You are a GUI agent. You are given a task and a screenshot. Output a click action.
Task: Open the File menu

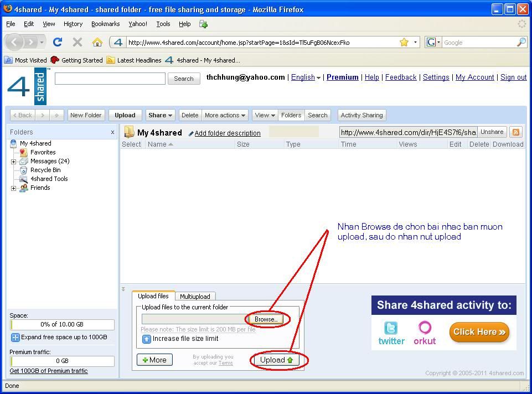pos(11,24)
